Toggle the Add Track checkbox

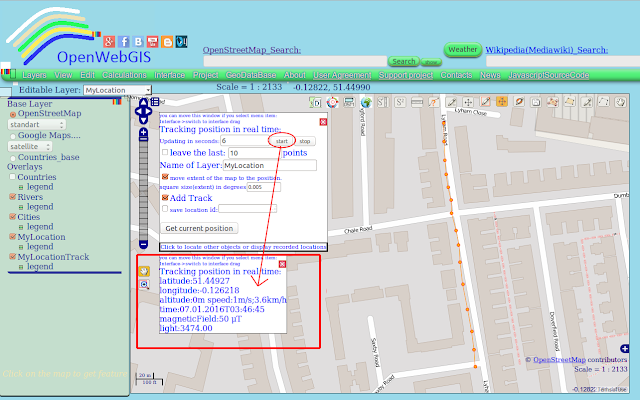[x=165, y=198]
